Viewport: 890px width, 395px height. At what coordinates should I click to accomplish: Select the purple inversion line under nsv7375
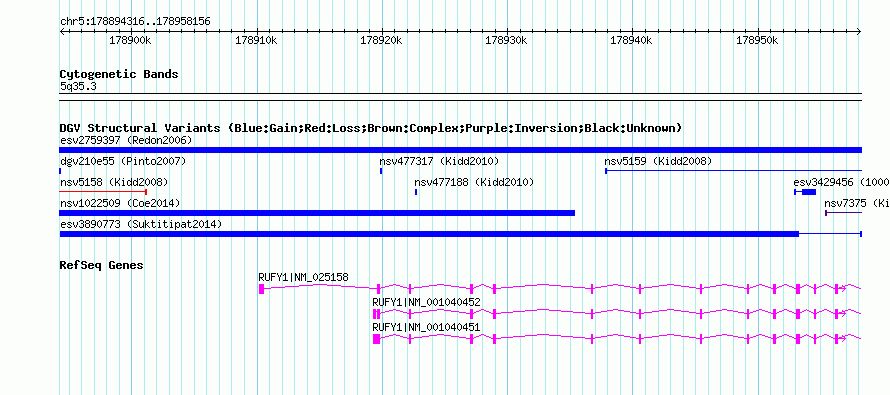[x=843, y=213]
